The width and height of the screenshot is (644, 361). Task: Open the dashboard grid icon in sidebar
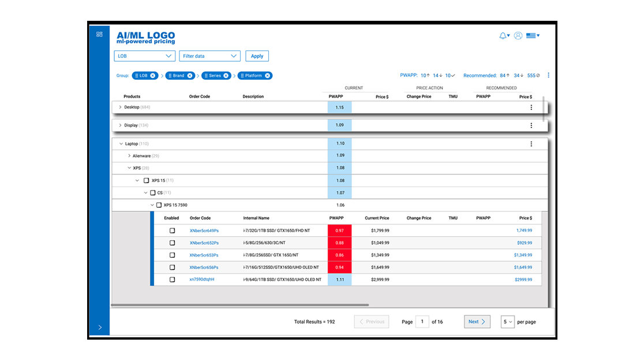click(99, 35)
